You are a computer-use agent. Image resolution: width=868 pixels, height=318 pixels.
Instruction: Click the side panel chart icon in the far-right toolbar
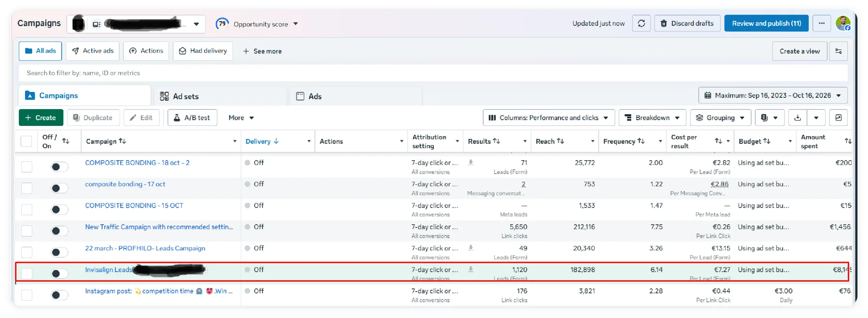(838, 118)
